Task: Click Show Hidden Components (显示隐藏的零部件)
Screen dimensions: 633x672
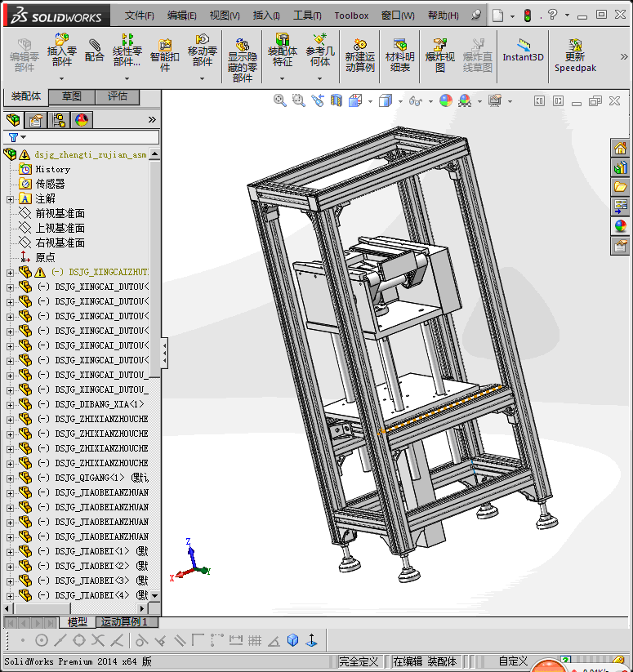Action: point(242,60)
